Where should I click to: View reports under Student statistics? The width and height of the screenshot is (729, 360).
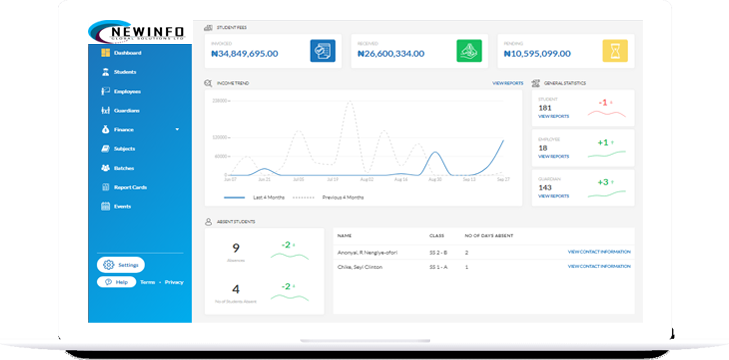pyautogui.click(x=553, y=116)
